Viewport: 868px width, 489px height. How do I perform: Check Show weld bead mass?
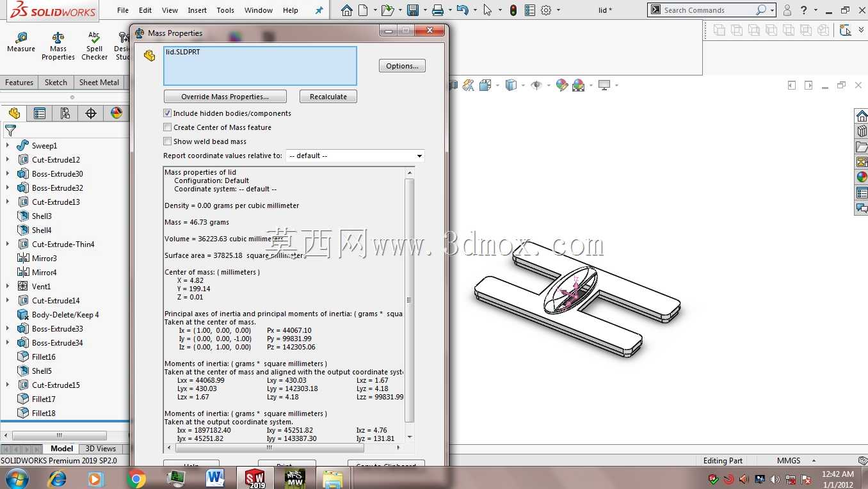(168, 141)
